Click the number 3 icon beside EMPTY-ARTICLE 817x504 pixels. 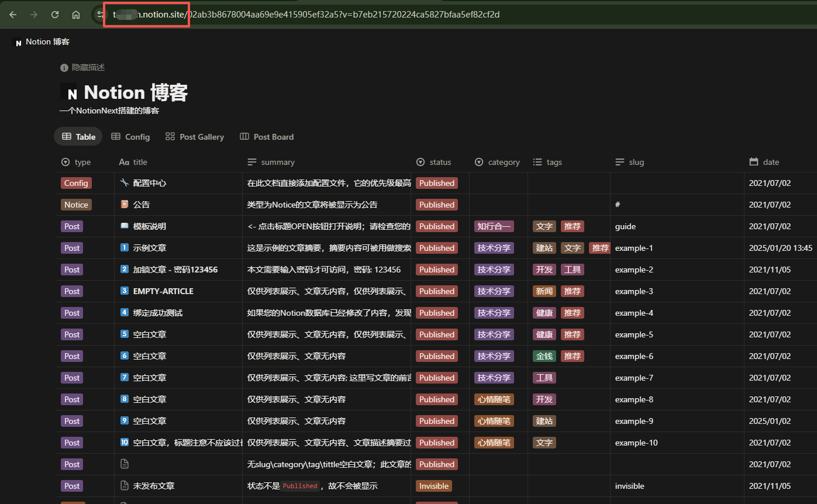[124, 291]
